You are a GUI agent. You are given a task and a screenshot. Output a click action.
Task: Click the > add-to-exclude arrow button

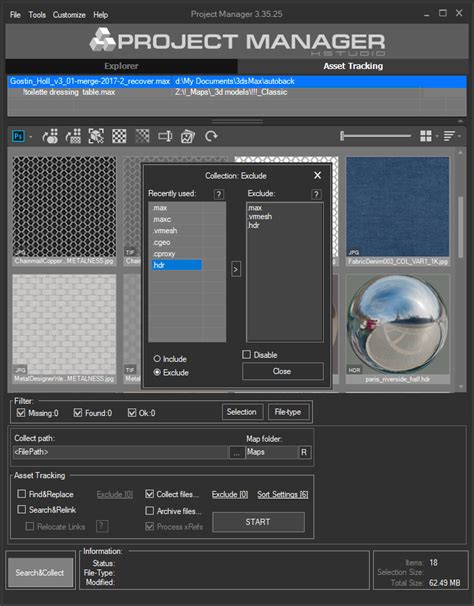point(236,269)
